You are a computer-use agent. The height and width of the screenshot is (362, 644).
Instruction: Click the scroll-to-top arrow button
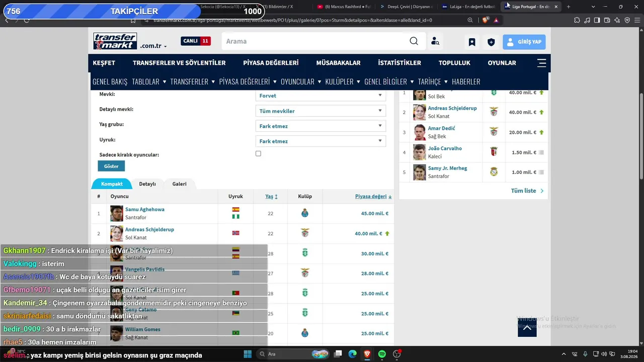pos(527,327)
